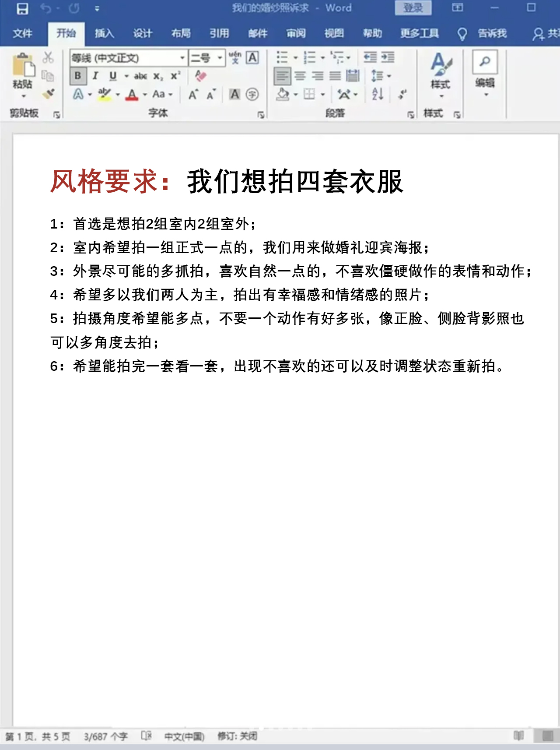
Task: Switch to the 设计 tab
Action: coord(142,33)
